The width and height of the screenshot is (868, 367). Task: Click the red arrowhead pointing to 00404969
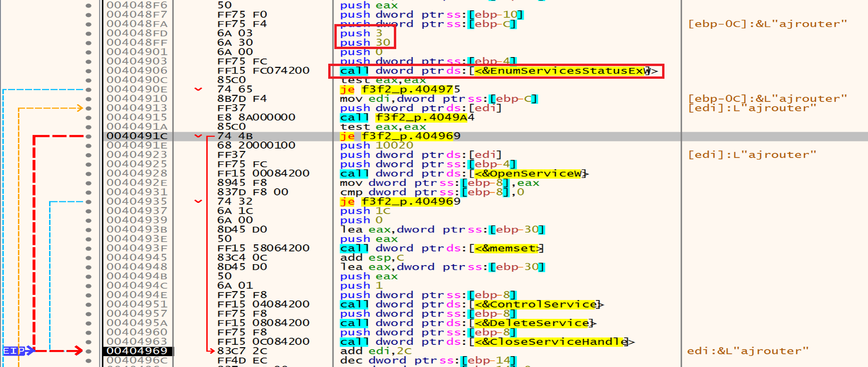coord(78,350)
